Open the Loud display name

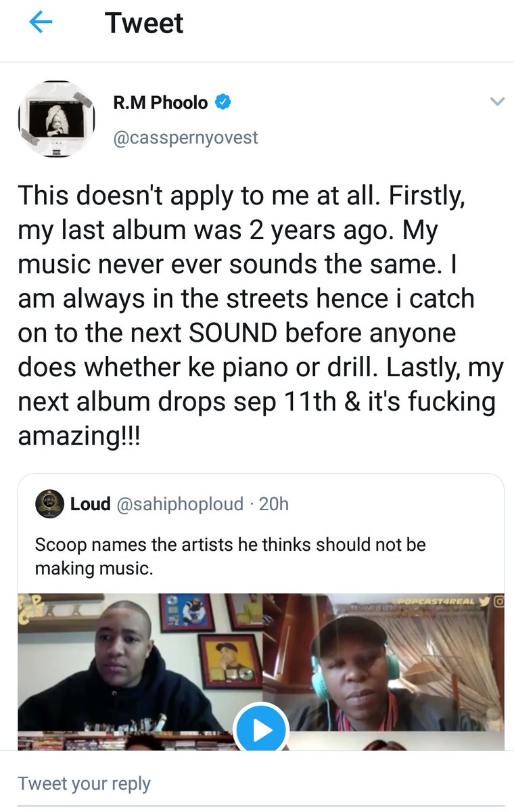tap(91, 504)
